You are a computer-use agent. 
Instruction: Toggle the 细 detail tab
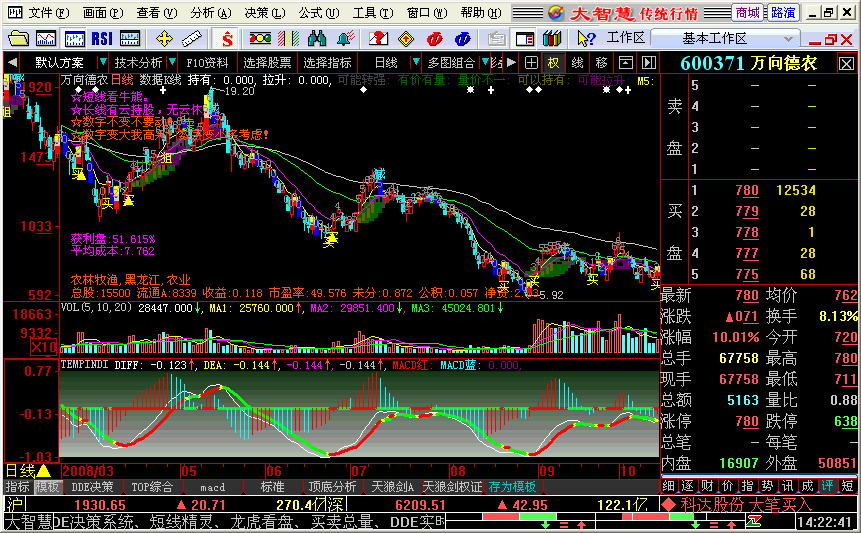pyautogui.click(x=668, y=486)
